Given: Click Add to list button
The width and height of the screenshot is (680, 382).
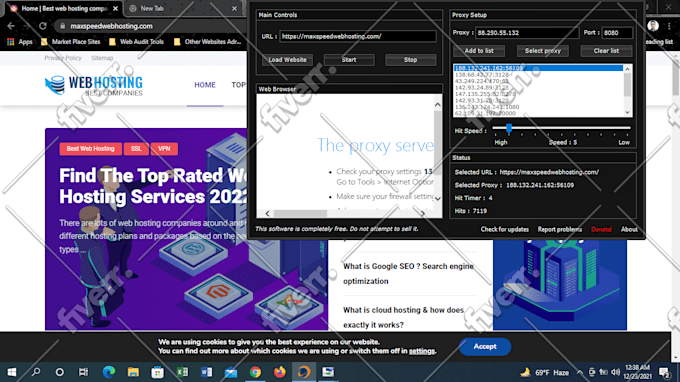Looking at the screenshot, I should pos(479,51).
